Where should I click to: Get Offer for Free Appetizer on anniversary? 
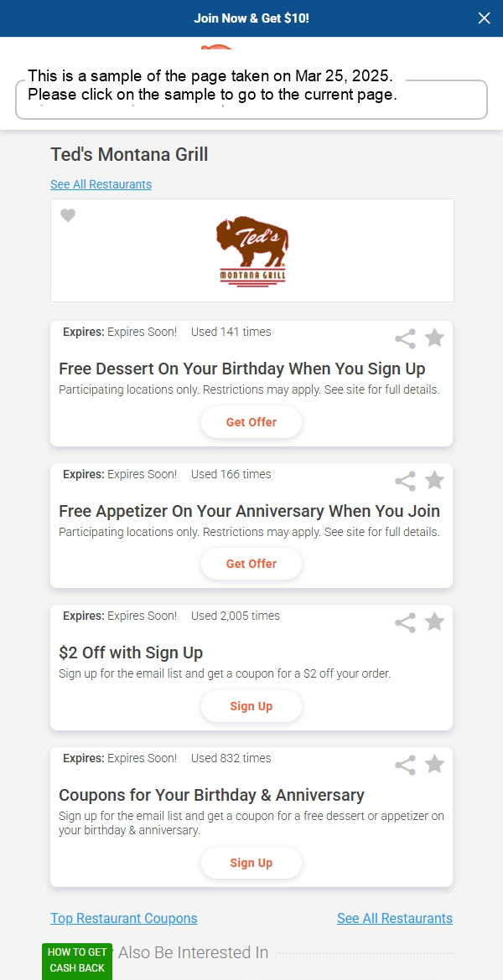click(251, 564)
